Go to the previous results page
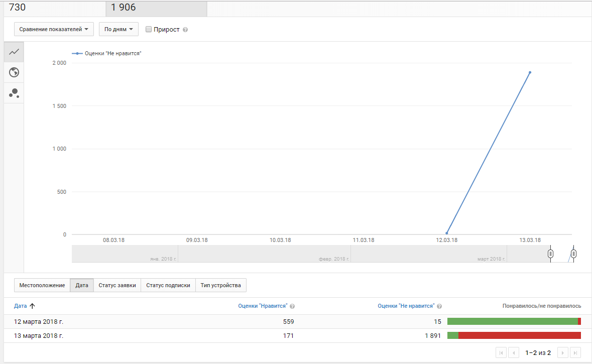This screenshot has width=592, height=364. point(514,352)
